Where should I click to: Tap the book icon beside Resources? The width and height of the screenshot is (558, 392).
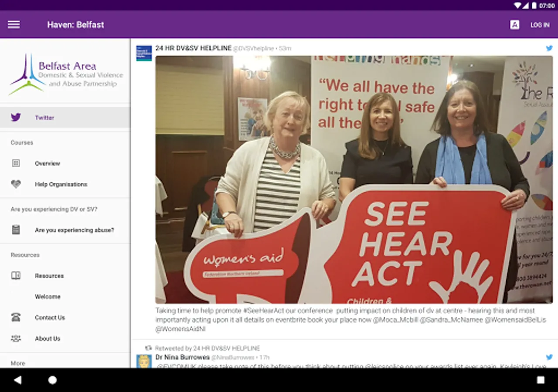(16, 276)
